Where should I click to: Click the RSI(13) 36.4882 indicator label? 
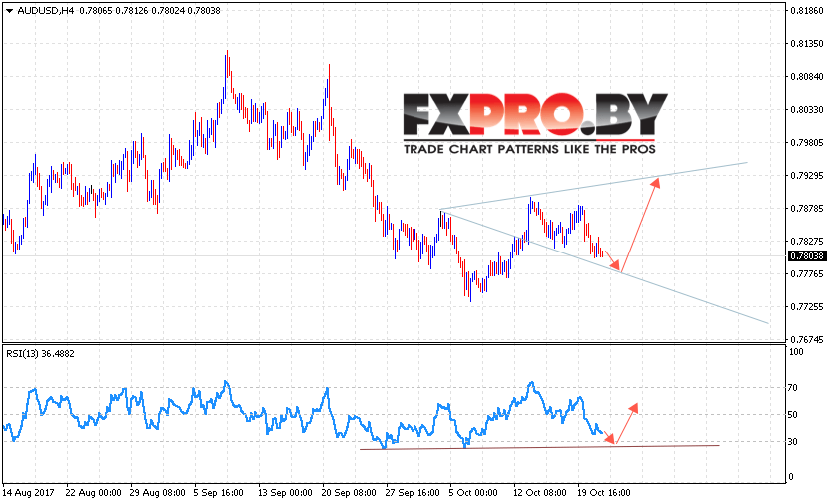(x=40, y=354)
